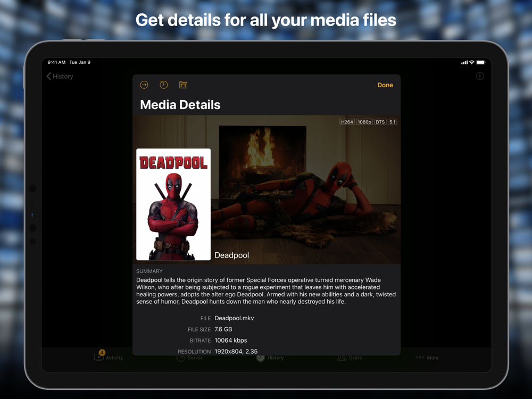Image resolution: width=532 pixels, height=399 pixels.
Task: Tap the SUMMARY section label
Action: click(x=149, y=271)
